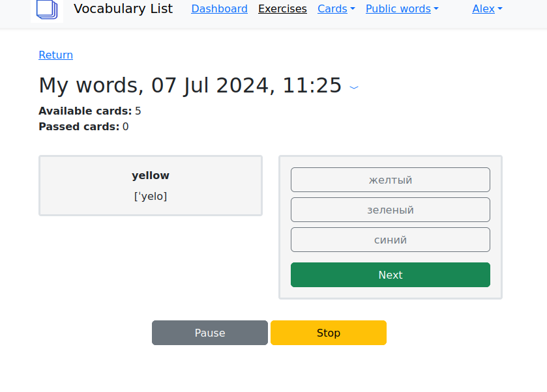
Task: Click the word yellow on the card
Action: (151, 176)
